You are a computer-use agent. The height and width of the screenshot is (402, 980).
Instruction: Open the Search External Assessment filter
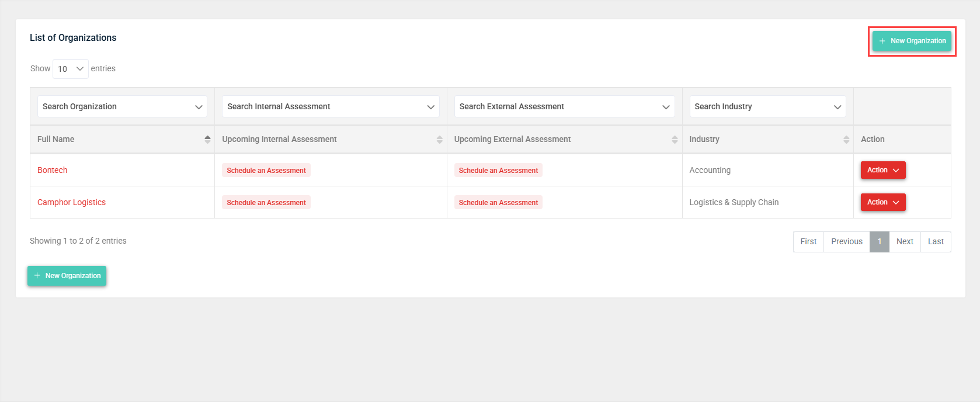pos(564,106)
